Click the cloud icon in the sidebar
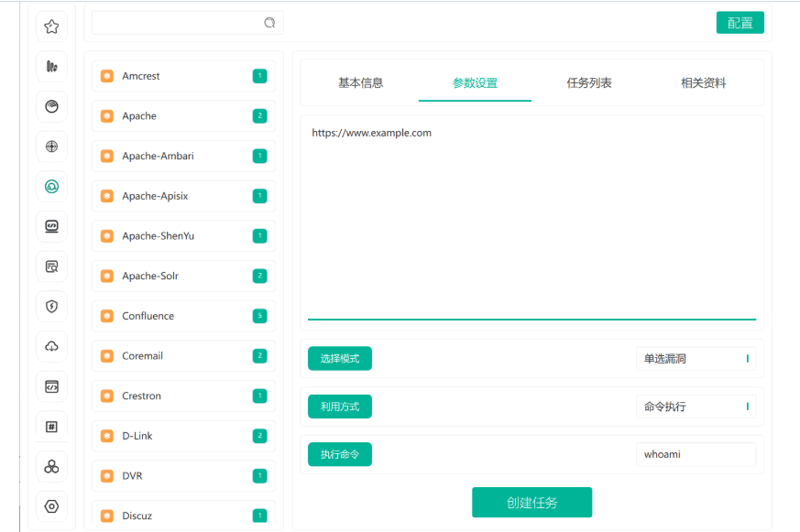 click(51, 346)
